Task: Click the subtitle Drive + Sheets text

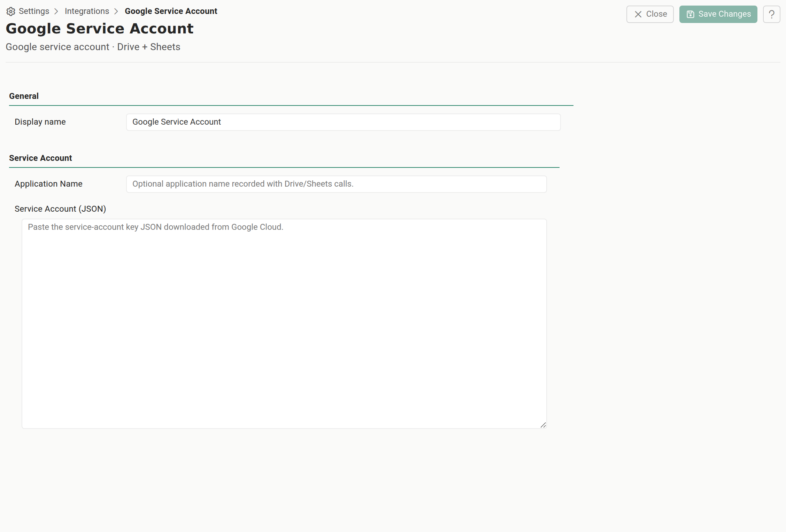Action: click(148, 47)
